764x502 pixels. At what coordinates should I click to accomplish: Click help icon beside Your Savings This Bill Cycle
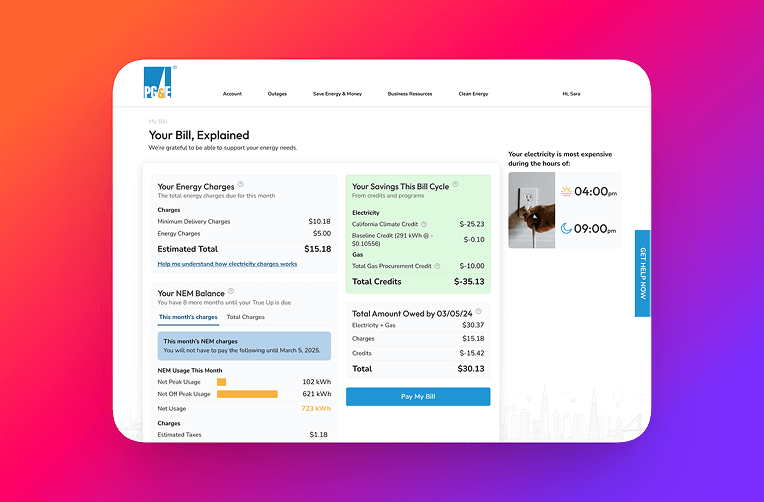click(456, 184)
